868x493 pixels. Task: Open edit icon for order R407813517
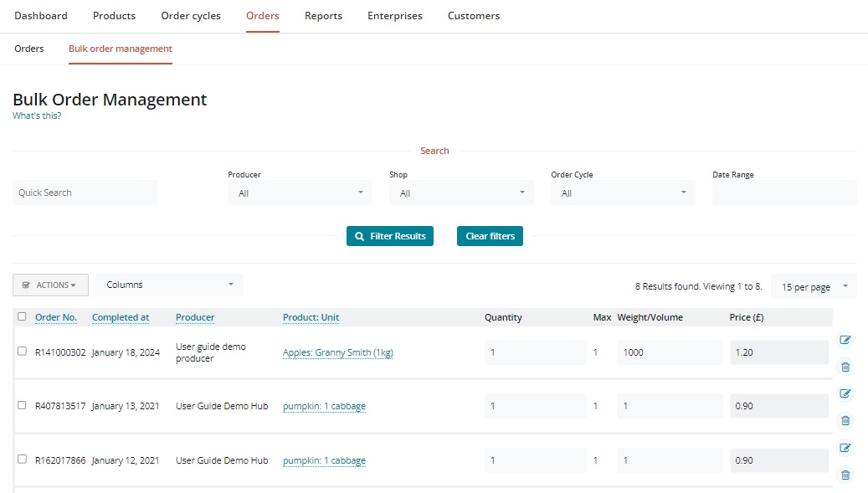(x=845, y=393)
